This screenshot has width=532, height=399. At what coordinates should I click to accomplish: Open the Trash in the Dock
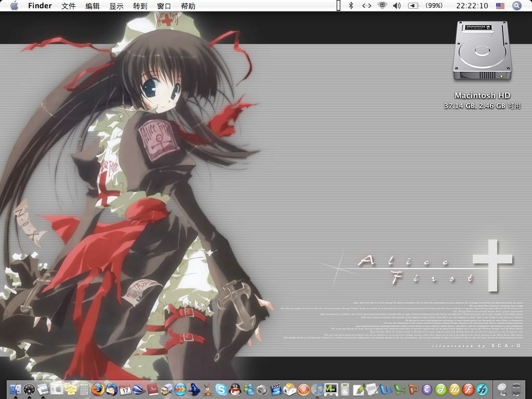coord(516,389)
